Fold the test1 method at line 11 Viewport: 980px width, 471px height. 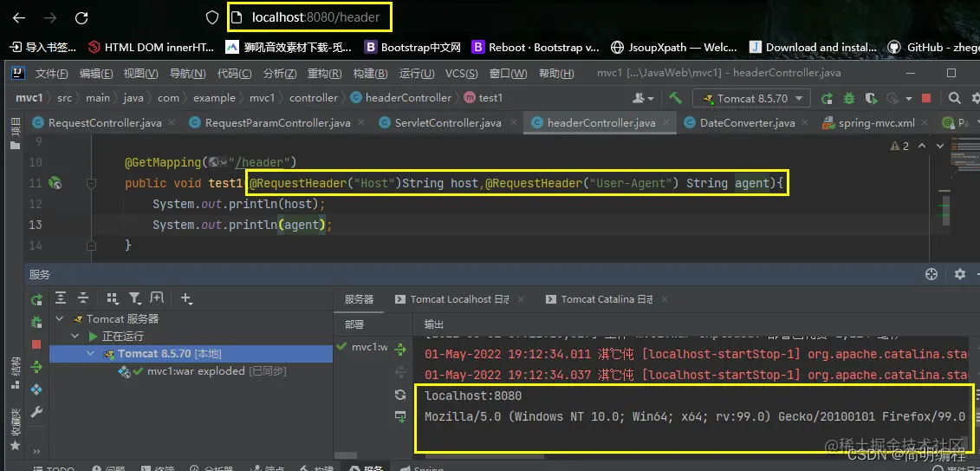pyautogui.click(x=91, y=183)
